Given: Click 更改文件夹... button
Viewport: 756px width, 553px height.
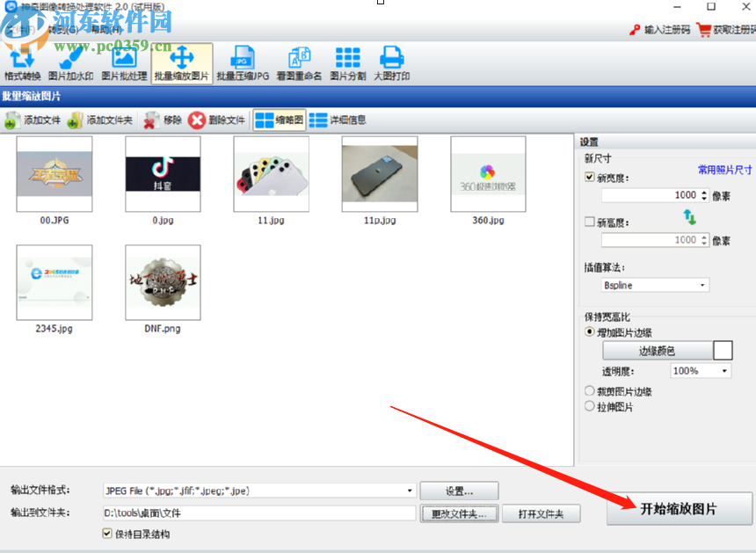Looking at the screenshot, I should (459, 514).
